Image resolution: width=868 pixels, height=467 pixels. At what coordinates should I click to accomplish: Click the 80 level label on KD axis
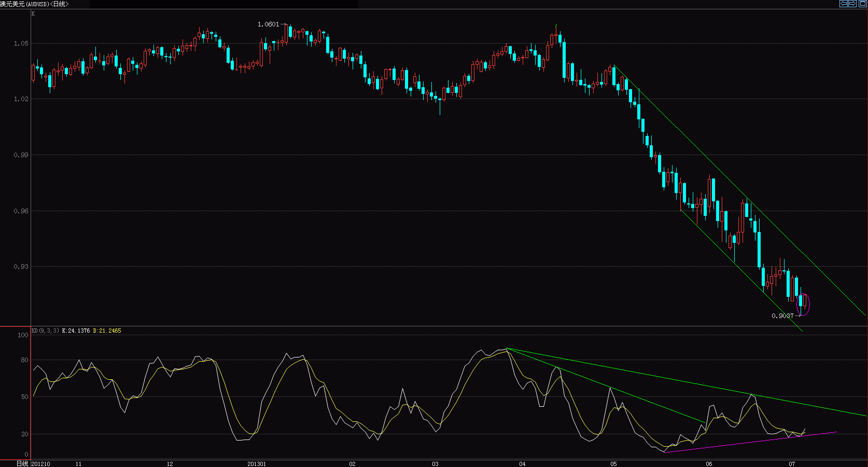[25, 360]
